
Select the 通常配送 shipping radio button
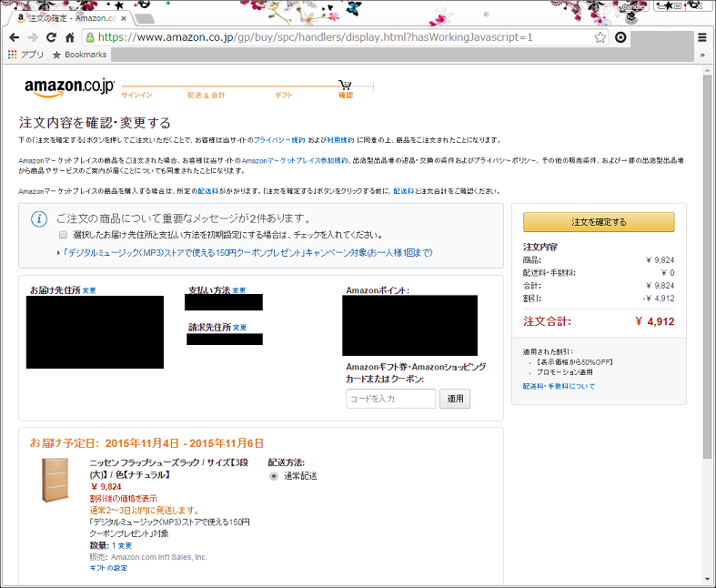[274, 477]
